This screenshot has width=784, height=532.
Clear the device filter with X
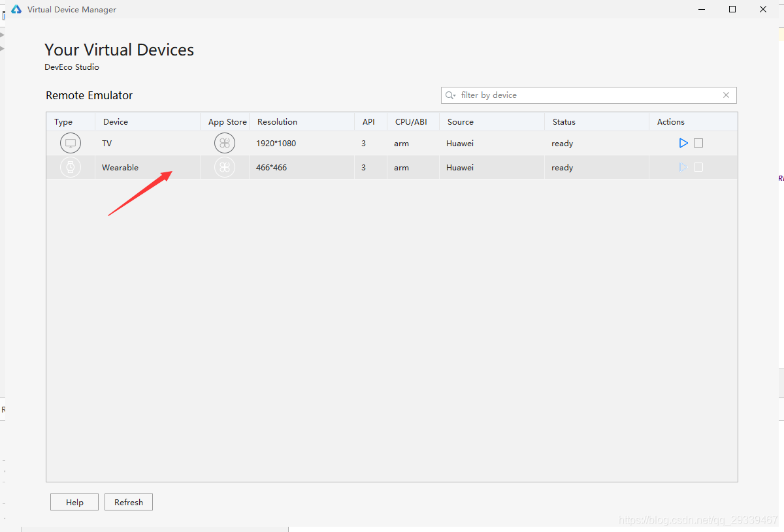[x=726, y=95]
